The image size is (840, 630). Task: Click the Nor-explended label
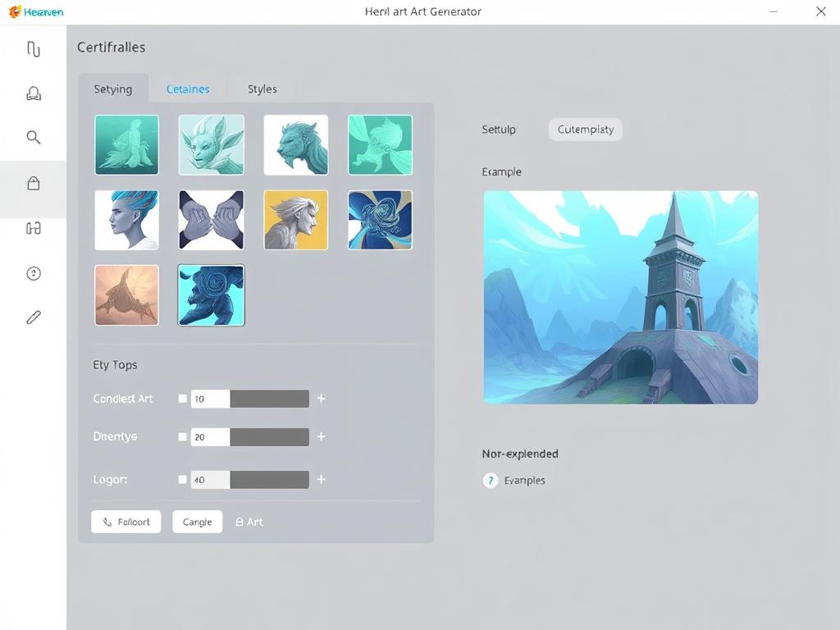(520, 454)
